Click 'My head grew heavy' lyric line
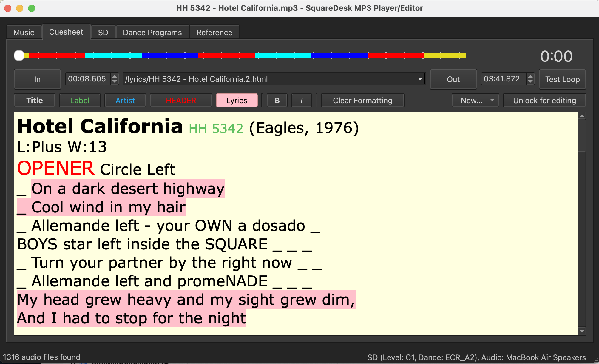This screenshot has width=599, height=364. click(x=186, y=300)
